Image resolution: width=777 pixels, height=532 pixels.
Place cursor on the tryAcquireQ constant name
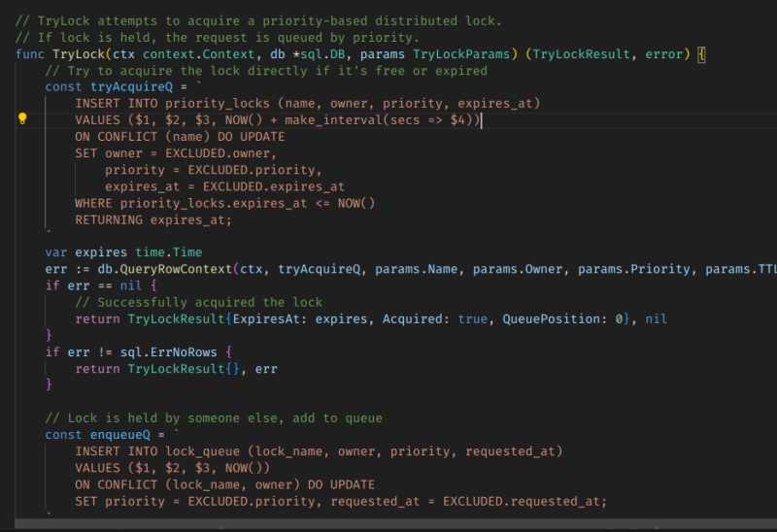coord(119,86)
